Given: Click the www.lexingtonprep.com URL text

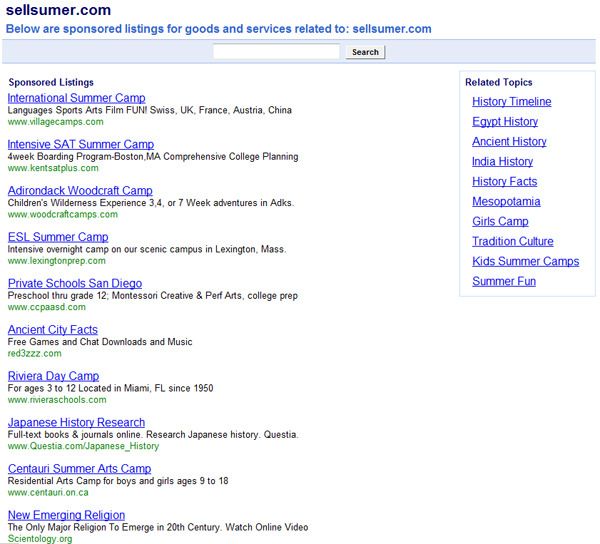Looking at the screenshot, I should (57, 261).
